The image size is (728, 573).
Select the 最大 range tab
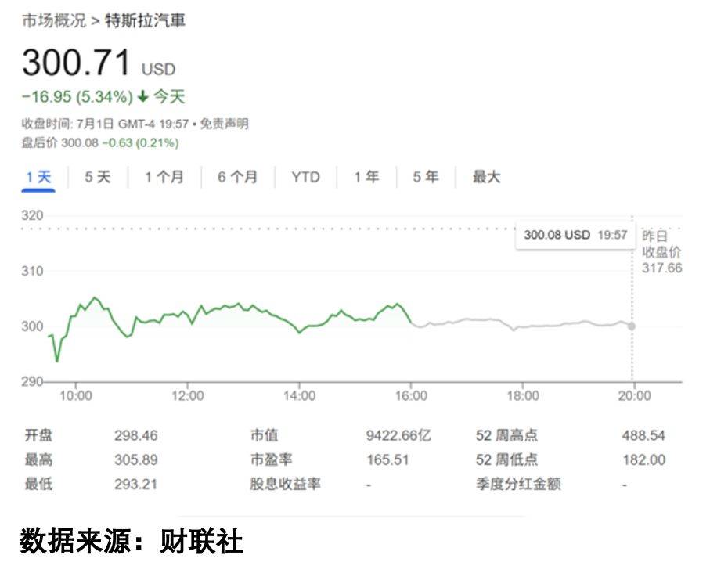486,177
